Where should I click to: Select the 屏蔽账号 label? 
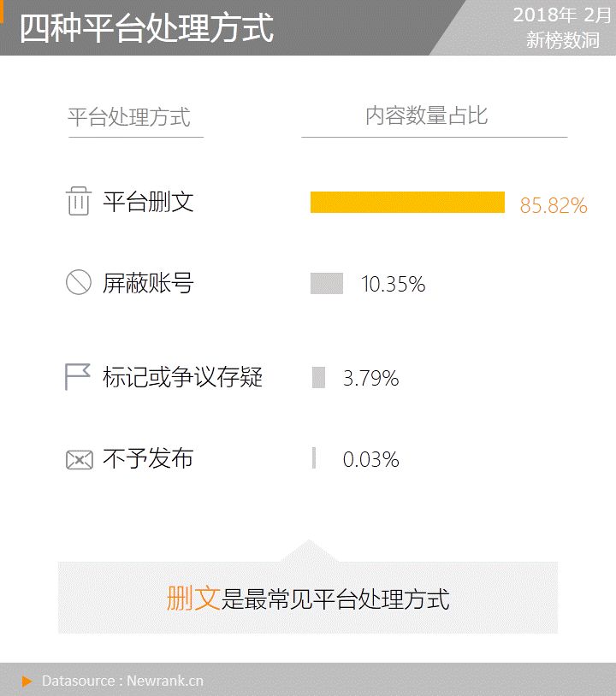point(148,283)
